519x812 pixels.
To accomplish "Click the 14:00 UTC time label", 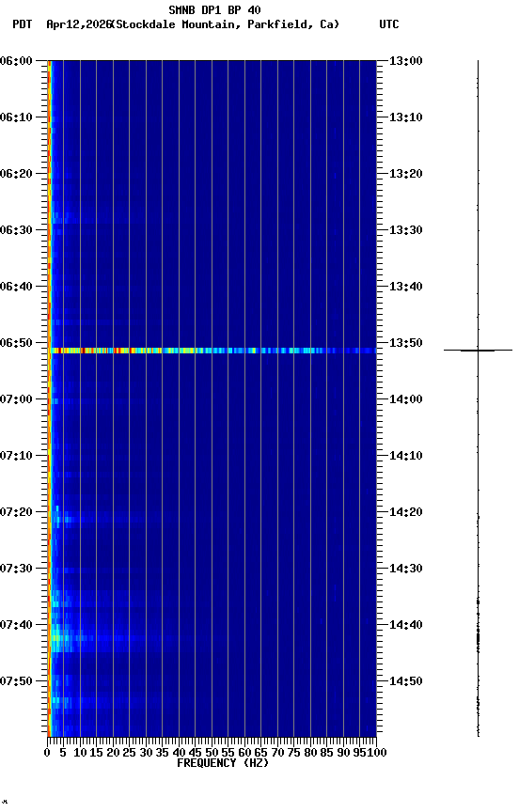I will [x=406, y=399].
